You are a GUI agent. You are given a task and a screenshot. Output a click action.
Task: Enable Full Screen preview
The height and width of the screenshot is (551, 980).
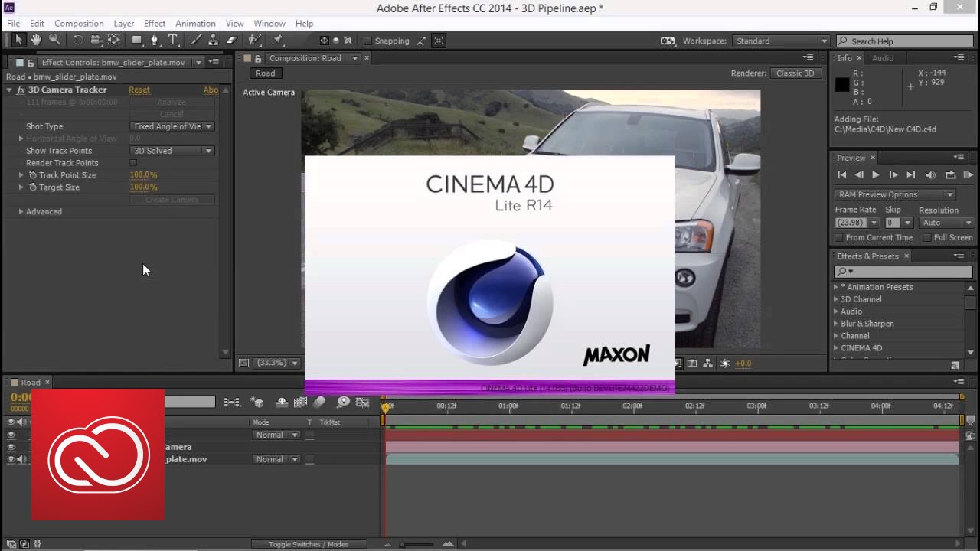(927, 237)
